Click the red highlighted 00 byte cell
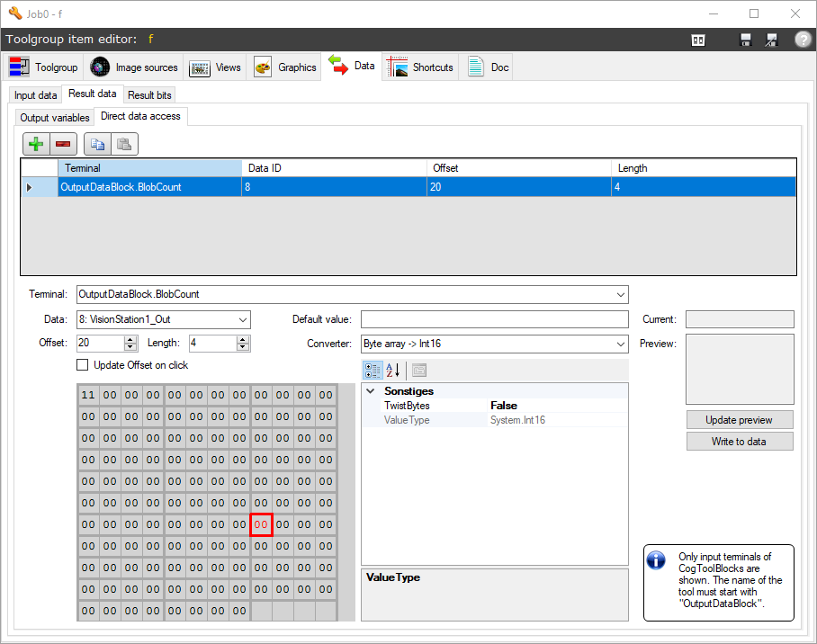 click(x=261, y=524)
